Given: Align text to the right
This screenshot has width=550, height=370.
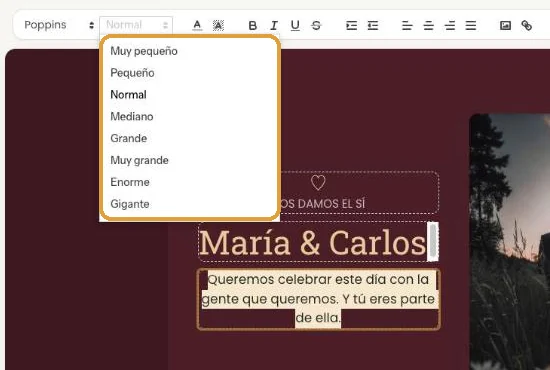Looking at the screenshot, I should 450,25.
